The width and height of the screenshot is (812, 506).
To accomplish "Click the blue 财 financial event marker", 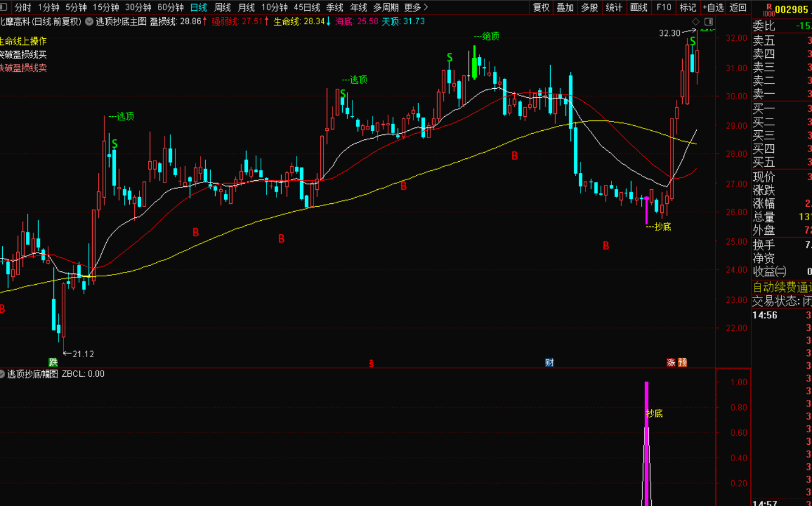I will pos(550,362).
